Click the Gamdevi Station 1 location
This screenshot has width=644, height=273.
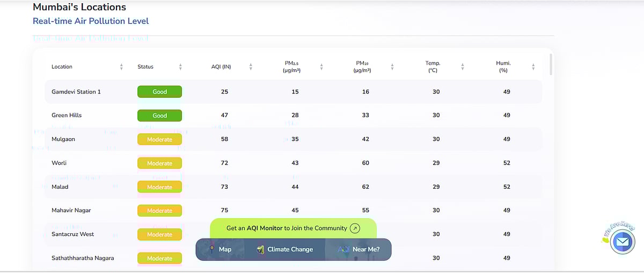76,92
